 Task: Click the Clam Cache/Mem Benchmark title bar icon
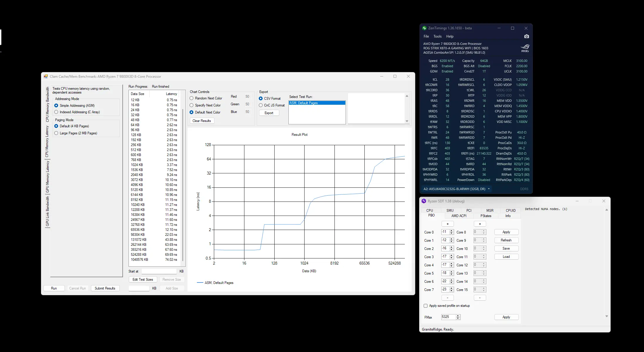[x=46, y=77]
